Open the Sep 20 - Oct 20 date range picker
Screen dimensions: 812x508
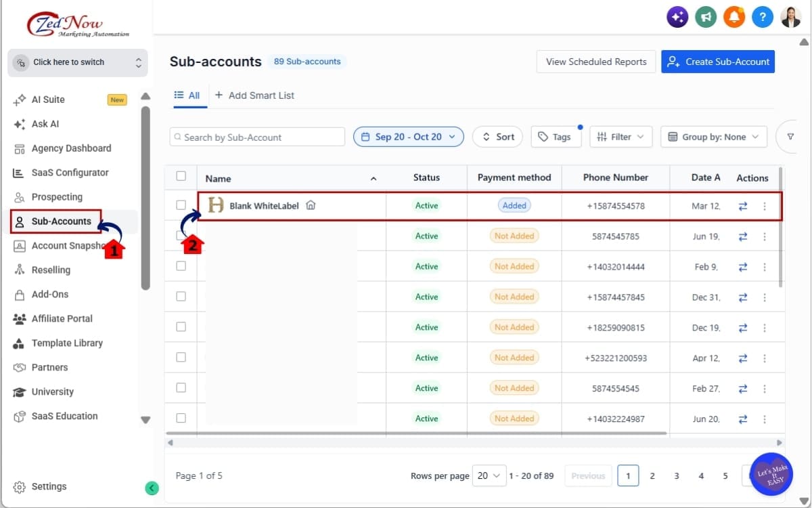click(x=409, y=137)
